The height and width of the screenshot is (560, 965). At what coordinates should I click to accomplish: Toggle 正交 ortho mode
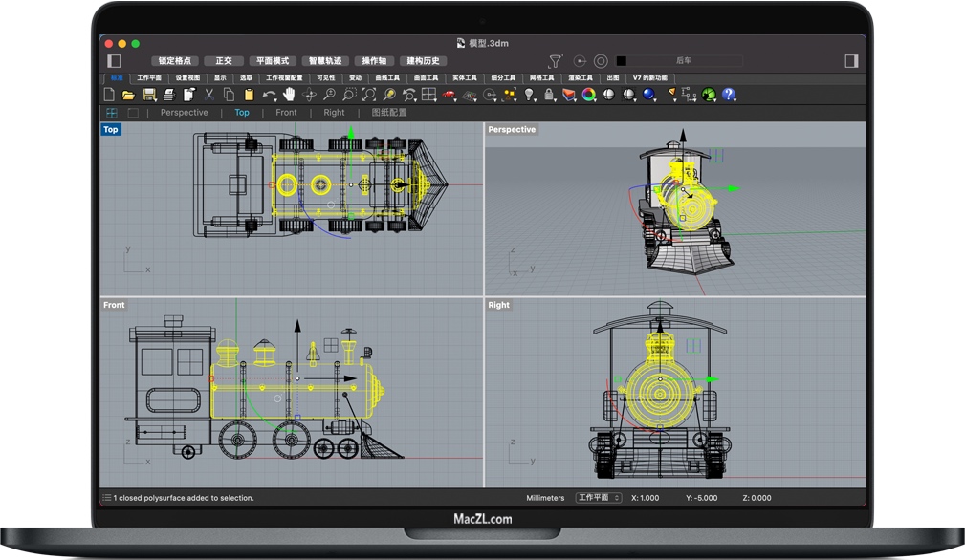224,61
